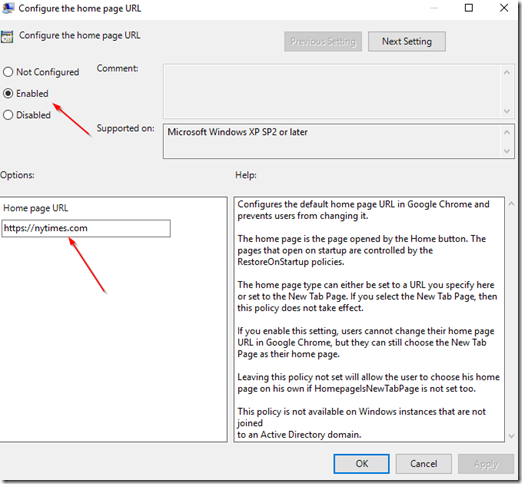Click the Next Setting button
The width and height of the screenshot is (522, 484).
[x=407, y=41]
